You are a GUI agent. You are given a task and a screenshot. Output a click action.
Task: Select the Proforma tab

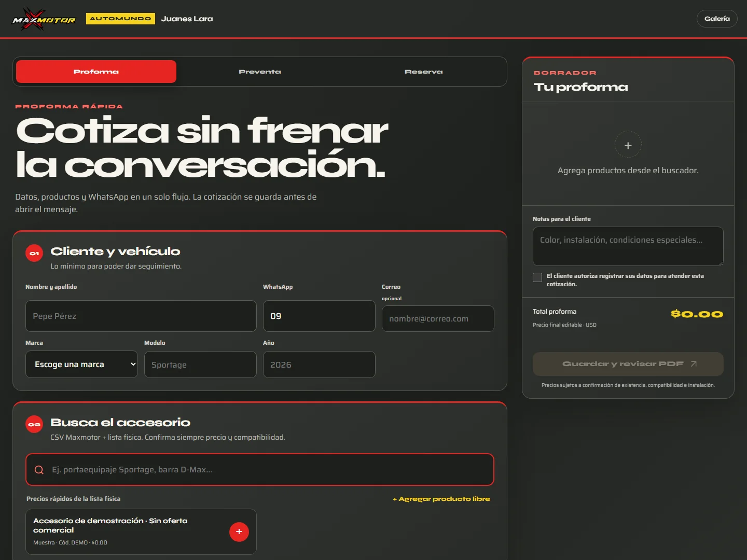(96, 72)
